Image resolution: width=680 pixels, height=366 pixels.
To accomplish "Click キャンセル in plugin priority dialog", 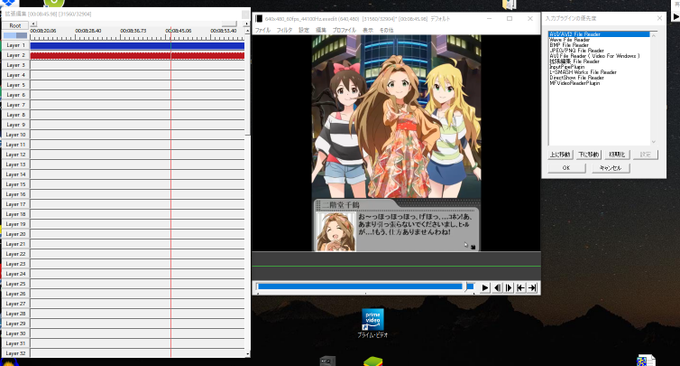I will pos(611,168).
